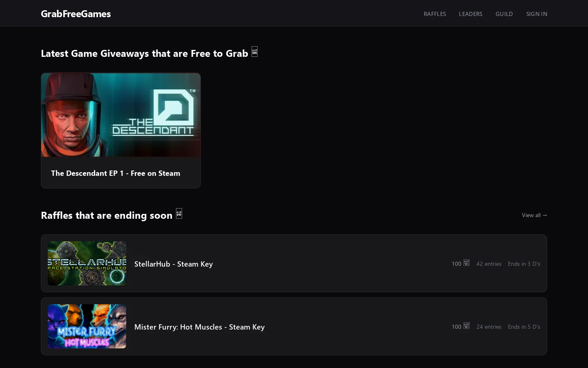Click the emoji icon after 'Free to Grab' heading
This screenshot has height=368, width=588.
(x=254, y=52)
